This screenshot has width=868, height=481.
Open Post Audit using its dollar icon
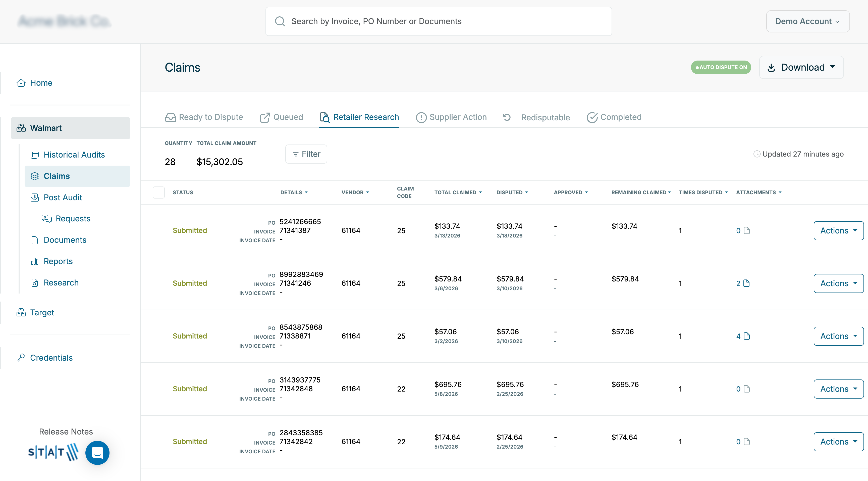pyautogui.click(x=35, y=197)
